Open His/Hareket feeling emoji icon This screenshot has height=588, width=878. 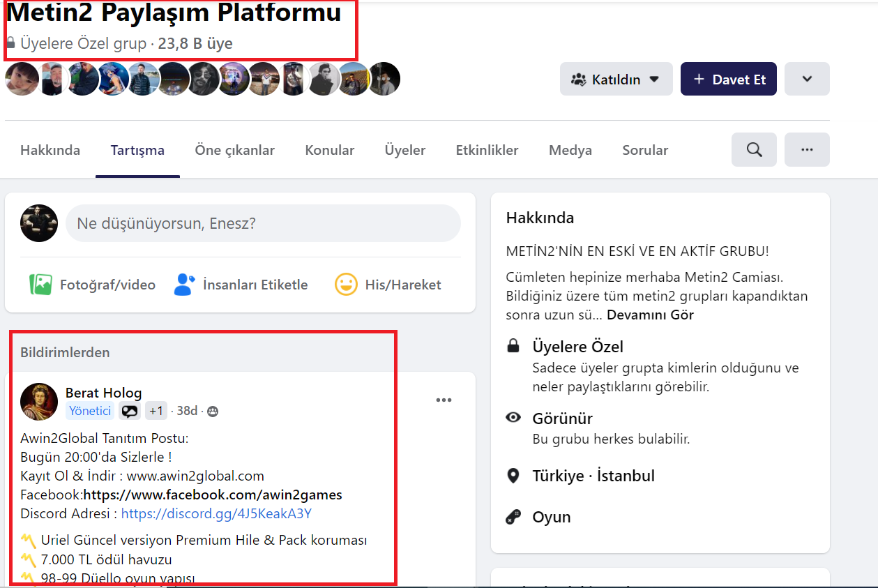point(346,284)
